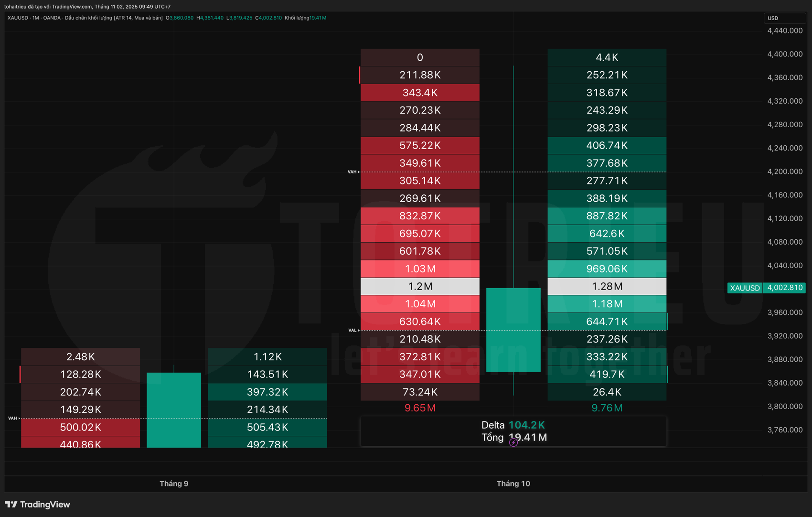Click the Tháng 9 label on the time axis

pyautogui.click(x=174, y=484)
